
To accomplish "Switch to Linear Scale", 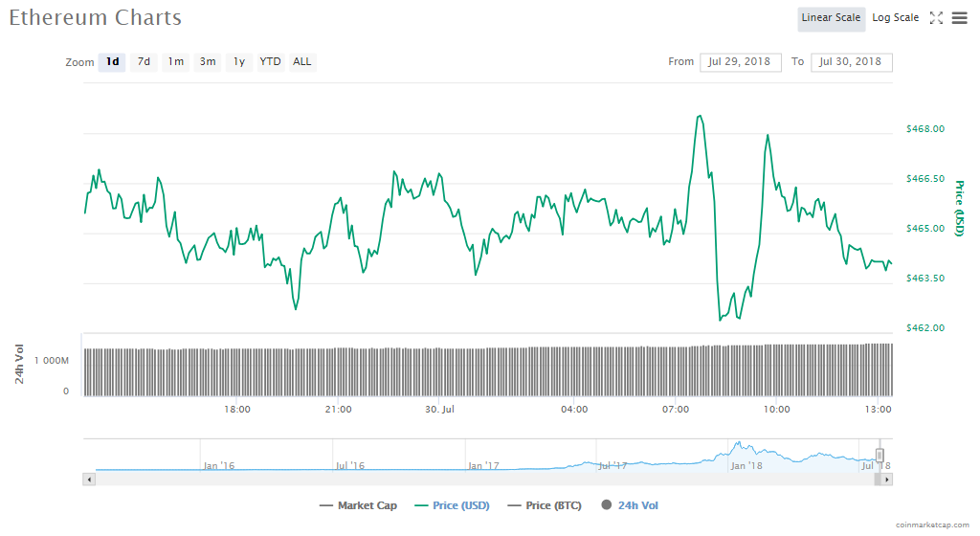I will (x=831, y=17).
